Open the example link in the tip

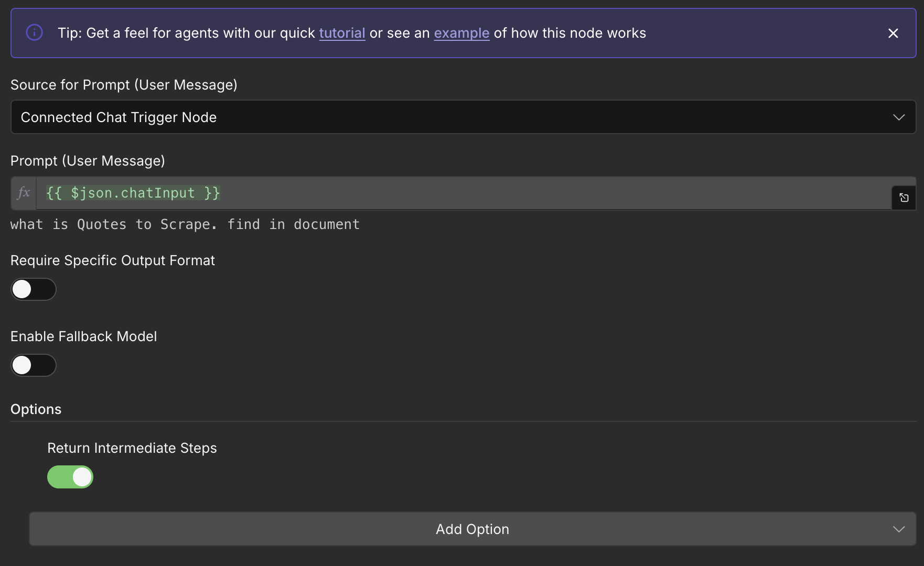(461, 33)
